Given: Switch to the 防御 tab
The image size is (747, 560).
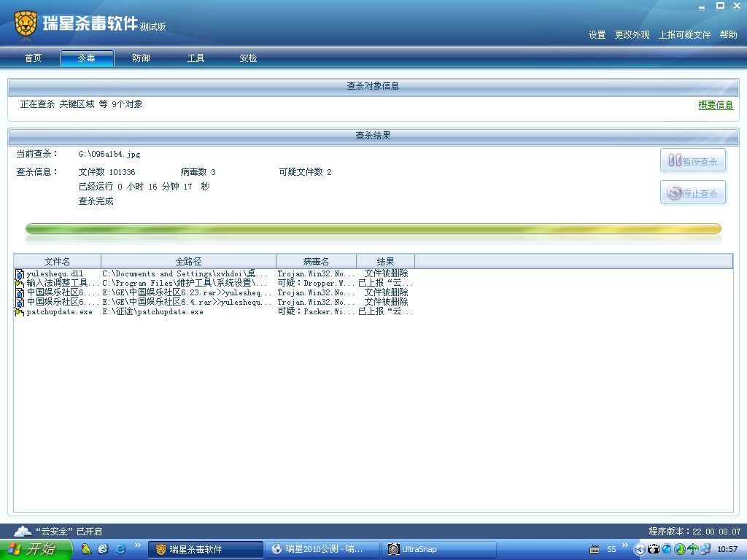Looking at the screenshot, I should tap(141, 58).
